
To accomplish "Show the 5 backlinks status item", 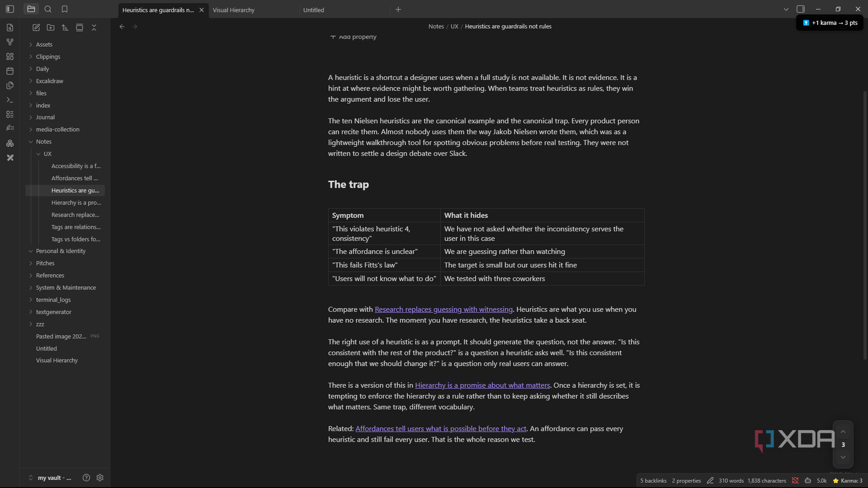I will 653,481.
